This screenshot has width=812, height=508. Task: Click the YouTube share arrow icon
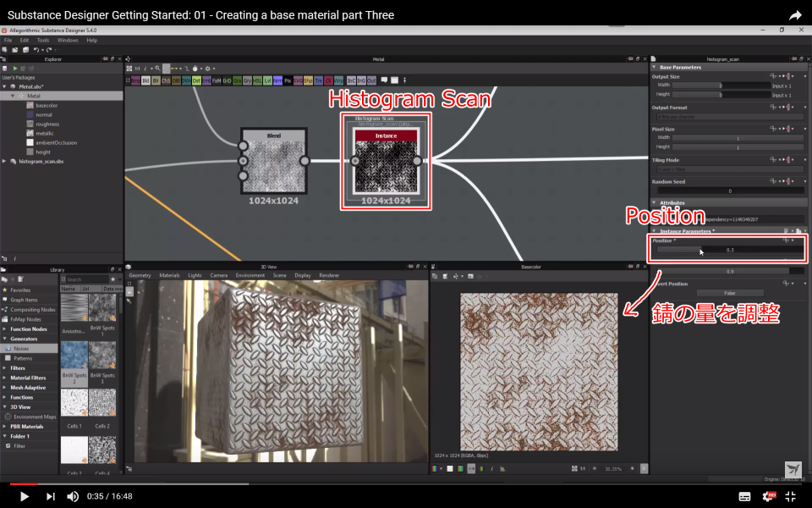pyautogui.click(x=795, y=15)
